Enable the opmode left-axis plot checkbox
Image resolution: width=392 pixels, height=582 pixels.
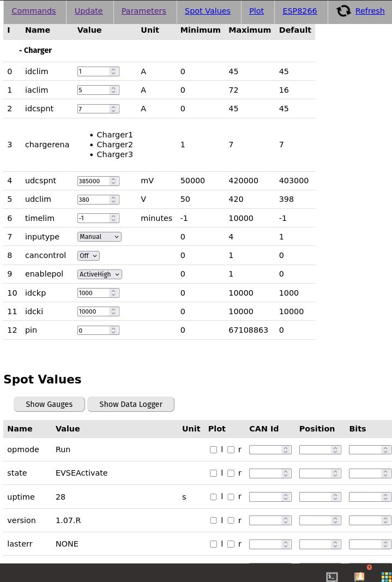(213, 450)
